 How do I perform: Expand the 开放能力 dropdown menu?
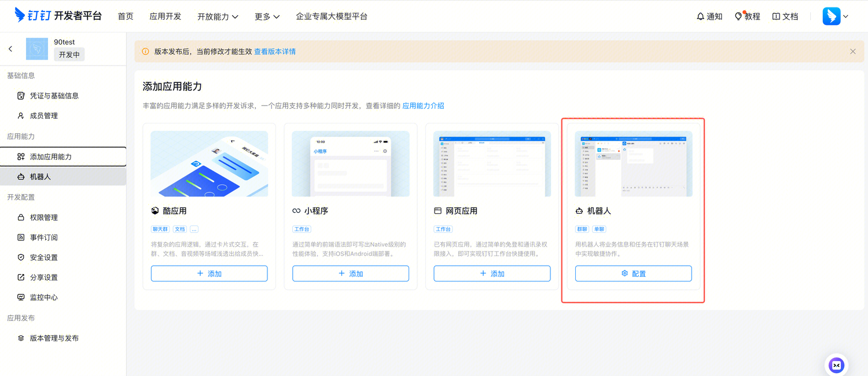point(218,16)
